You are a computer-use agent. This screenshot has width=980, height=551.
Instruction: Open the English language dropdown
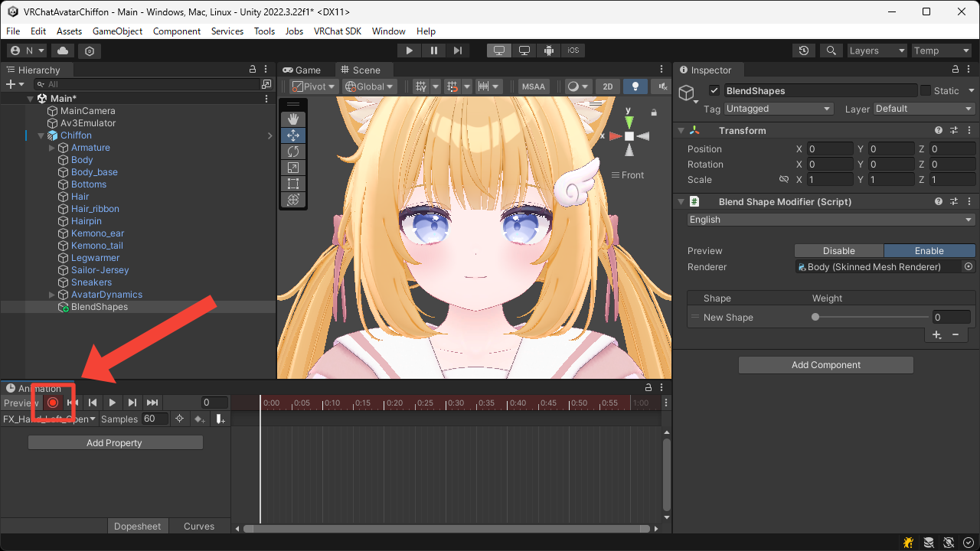pyautogui.click(x=831, y=220)
